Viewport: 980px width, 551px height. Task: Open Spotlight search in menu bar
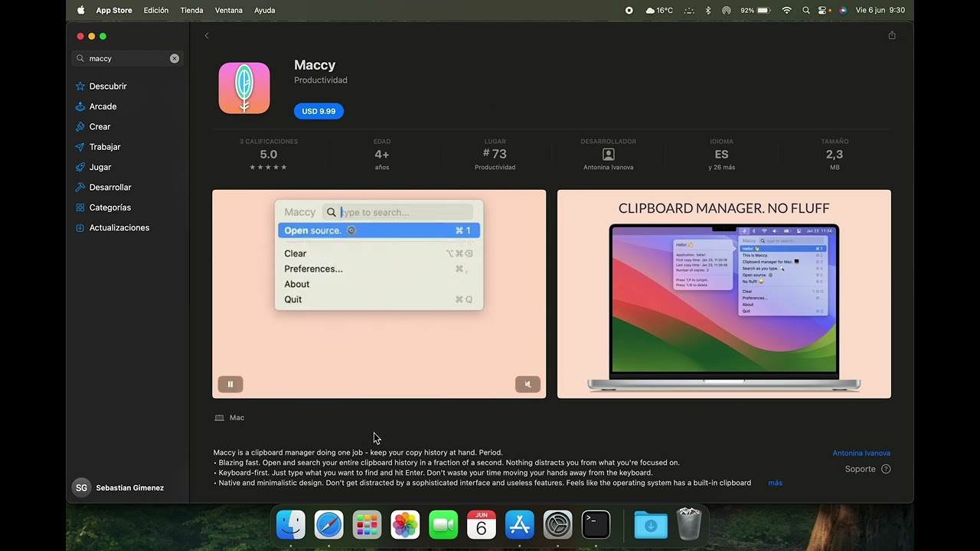[x=806, y=10]
